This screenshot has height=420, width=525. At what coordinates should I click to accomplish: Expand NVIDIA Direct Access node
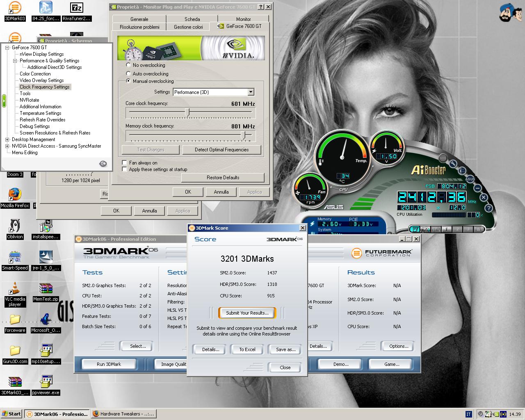click(7, 146)
